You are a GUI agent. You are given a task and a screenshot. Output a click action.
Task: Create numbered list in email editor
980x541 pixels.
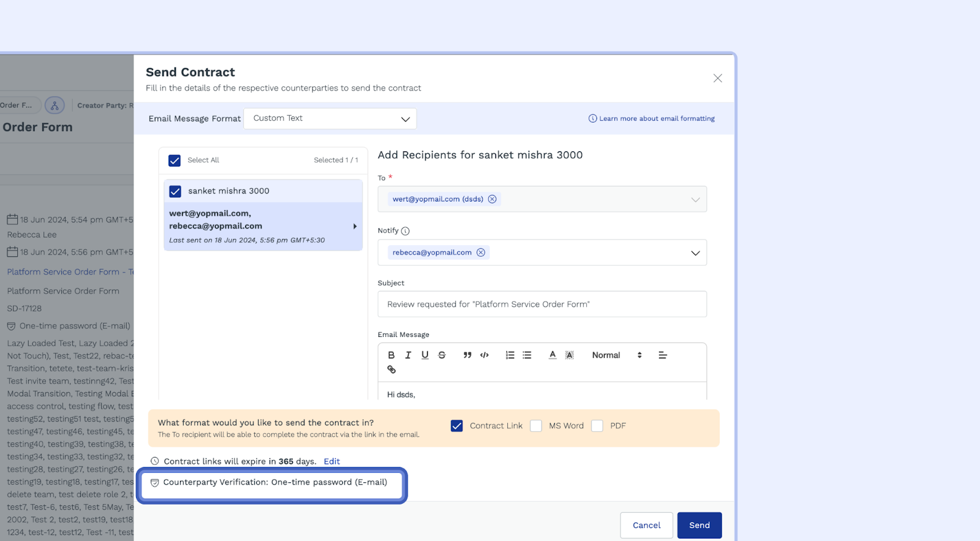click(x=510, y=355)
